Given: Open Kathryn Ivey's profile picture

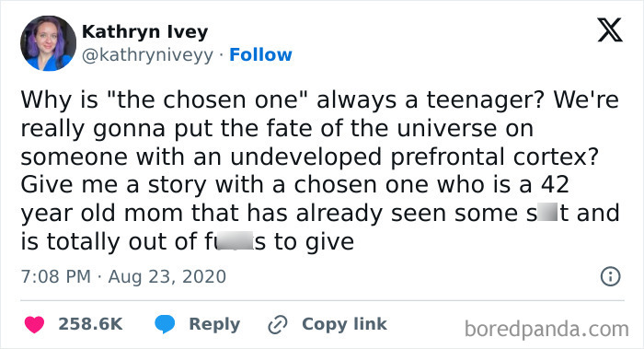Looking at the screenshot, I should (x=49, y=43).
